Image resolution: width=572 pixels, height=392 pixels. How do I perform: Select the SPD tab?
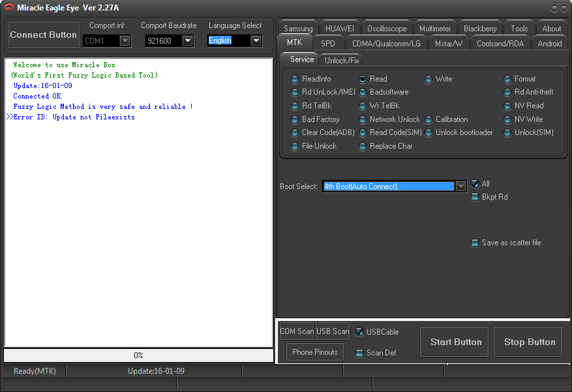[328, 44]
